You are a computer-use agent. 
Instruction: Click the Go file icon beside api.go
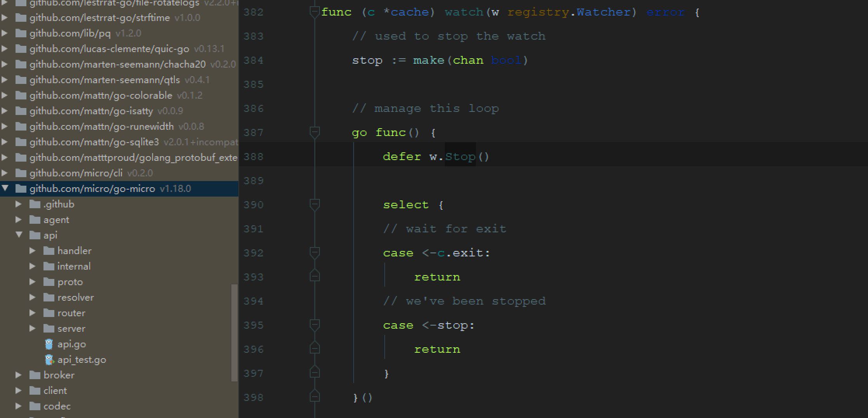click(x=49, y=344)
